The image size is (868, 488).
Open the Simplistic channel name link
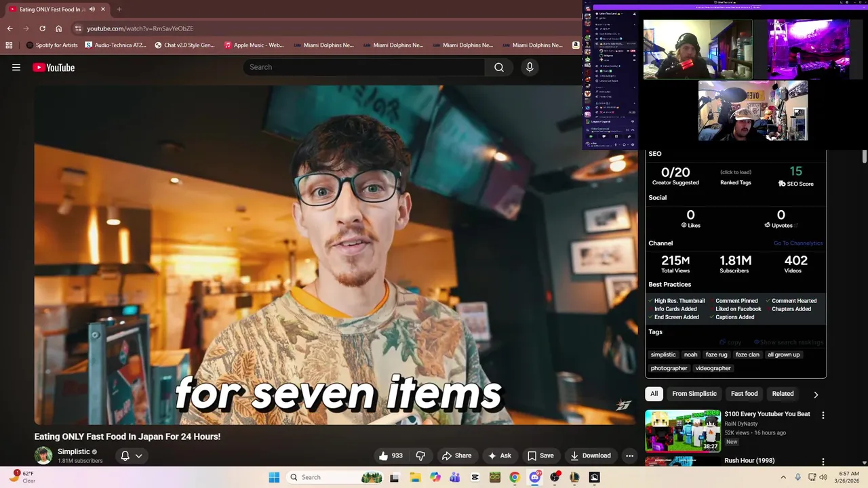[x=73, y=451]
